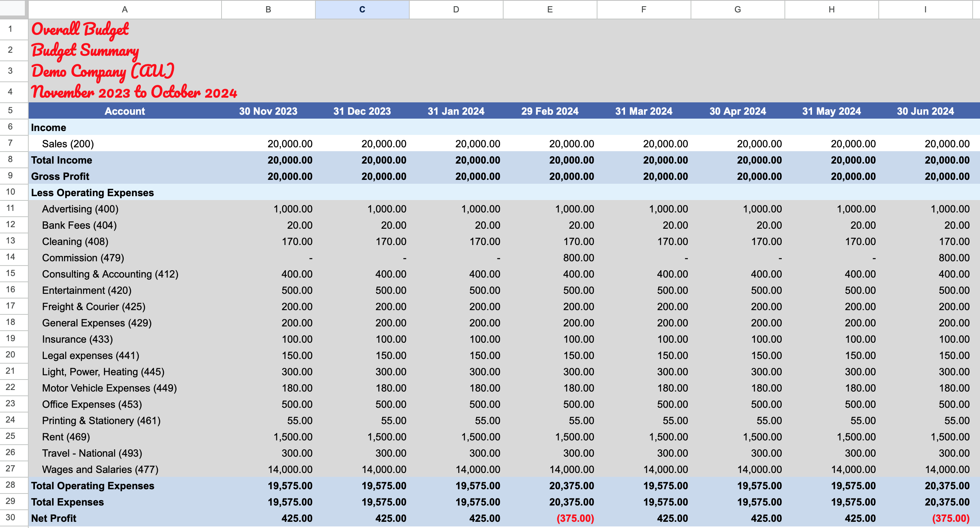
Task: Click the 'Total Expenses' label cell
Action: pos(125,502)
